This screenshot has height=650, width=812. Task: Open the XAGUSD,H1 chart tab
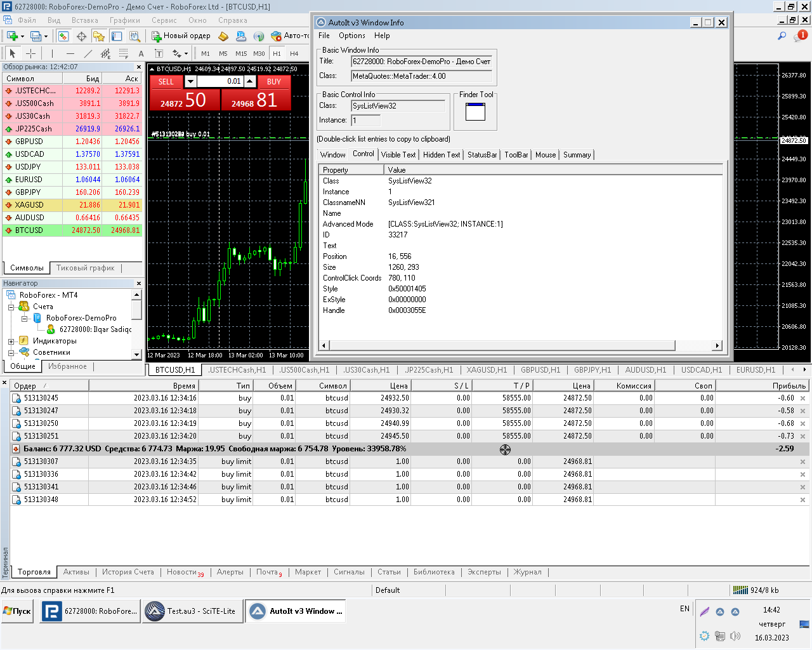[x=487, y=369]
